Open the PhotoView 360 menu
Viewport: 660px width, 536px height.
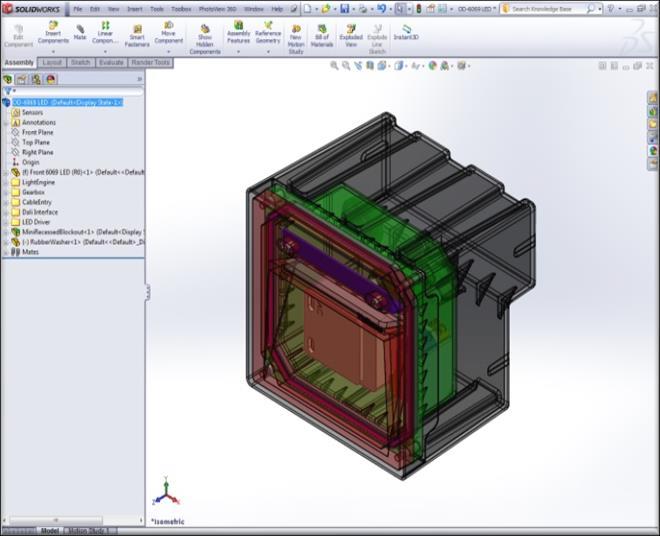[217, 9]
